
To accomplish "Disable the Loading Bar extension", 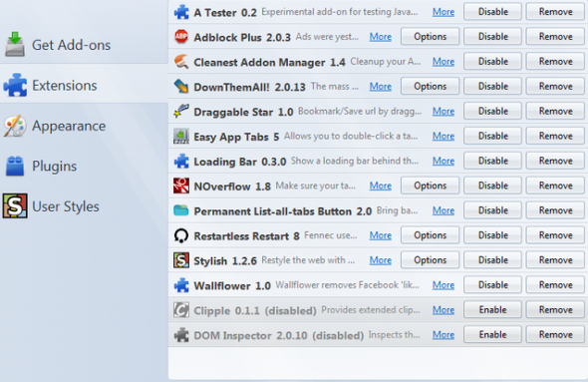I will [x=492, y=161].
